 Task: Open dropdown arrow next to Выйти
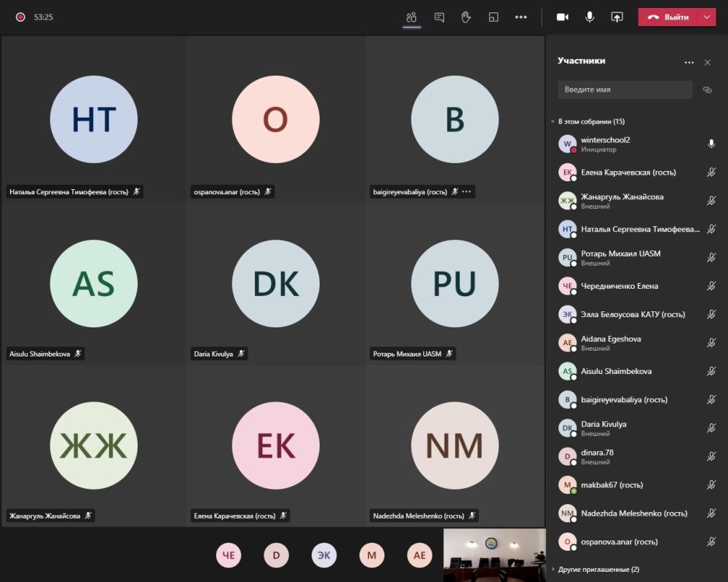tap(707, 17)
